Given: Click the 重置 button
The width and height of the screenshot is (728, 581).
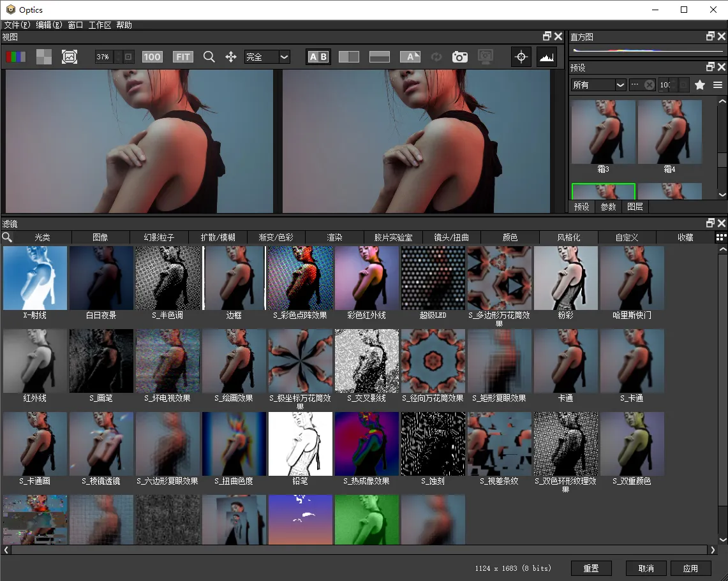Looking at the screenshot, I should pos(590,568).
